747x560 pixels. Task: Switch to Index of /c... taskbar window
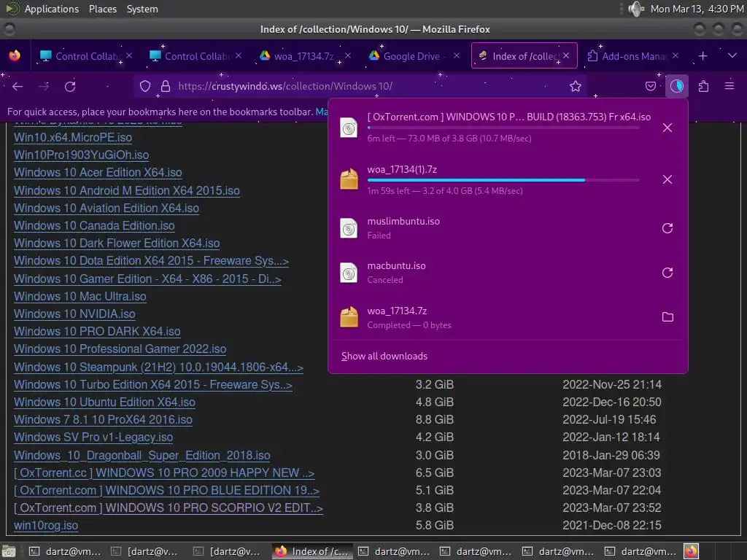[314, 551]
